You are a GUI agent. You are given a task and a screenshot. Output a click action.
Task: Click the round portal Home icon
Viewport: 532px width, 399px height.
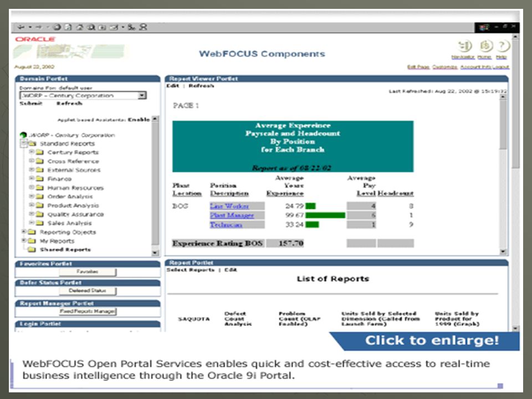(x=486, y=46)
